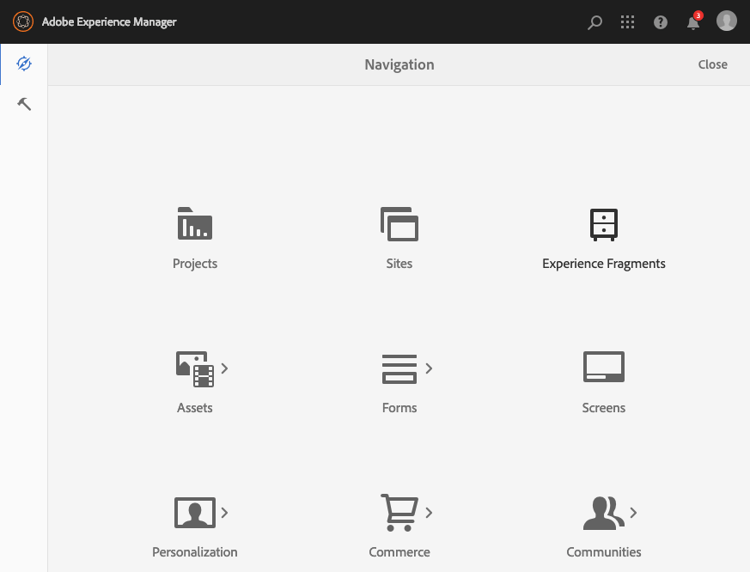Click the Personalization label
Image resolution: width=750 pixels, height=572 pixels.
point(195,552)
